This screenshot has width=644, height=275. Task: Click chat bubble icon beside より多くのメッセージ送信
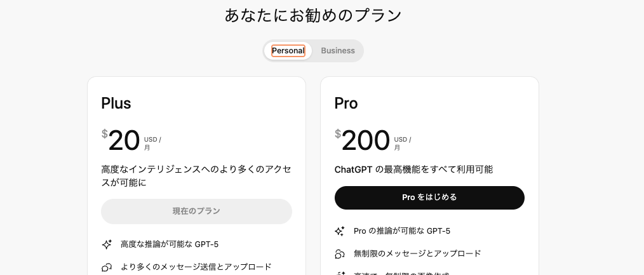click(x=107, y=267)
